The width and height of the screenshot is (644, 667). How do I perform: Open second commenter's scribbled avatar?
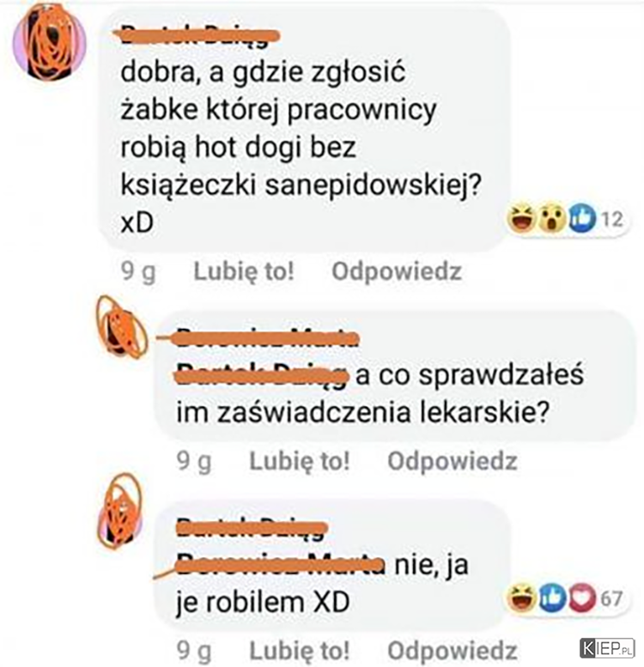(x=122, y=327)
